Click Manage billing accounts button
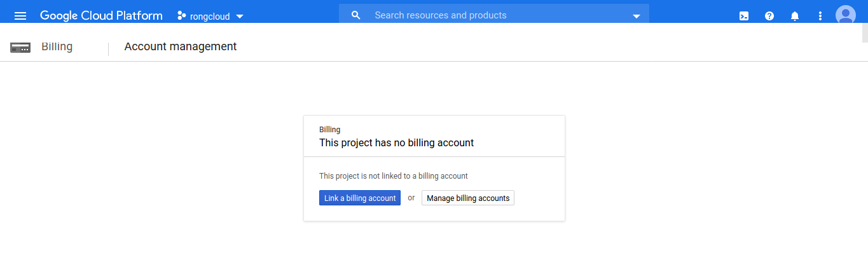Image resolution: width=868 pixels, height=262 pixels. tap(468, 198)
